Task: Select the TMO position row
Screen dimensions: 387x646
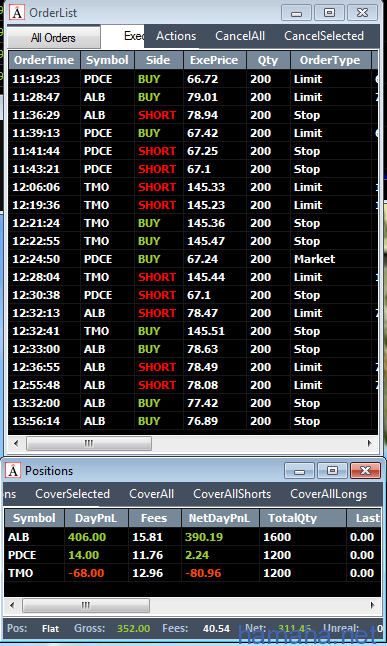Action: click(193, 573)
